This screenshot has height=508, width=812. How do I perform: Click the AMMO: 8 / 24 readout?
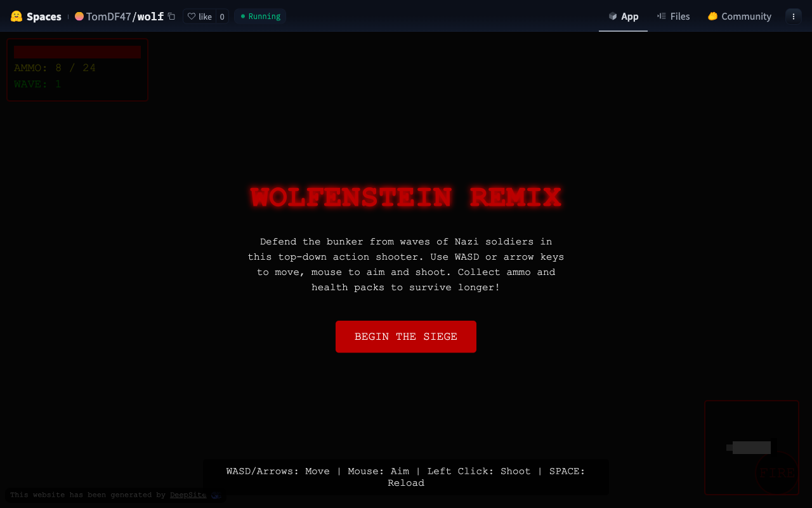(x=55, y=68)
